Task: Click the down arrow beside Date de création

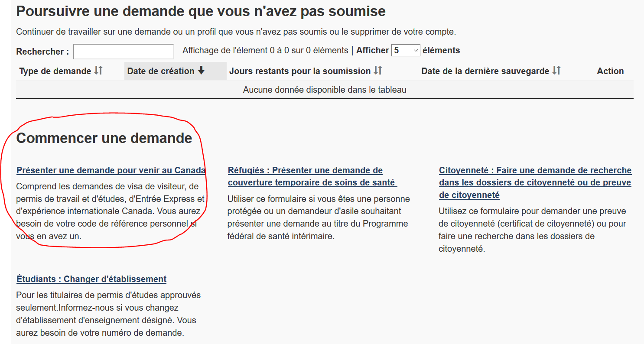Action: click(201, 71)
